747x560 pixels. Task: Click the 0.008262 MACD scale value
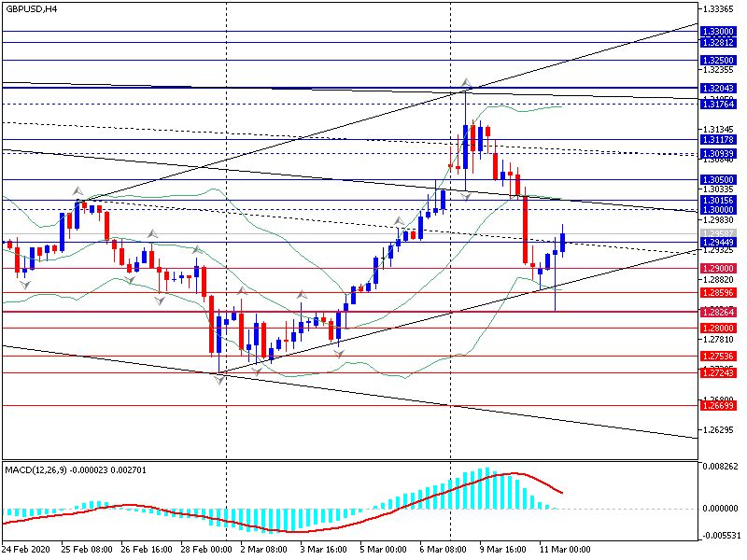pyautogui.click(x=720, y=465)
